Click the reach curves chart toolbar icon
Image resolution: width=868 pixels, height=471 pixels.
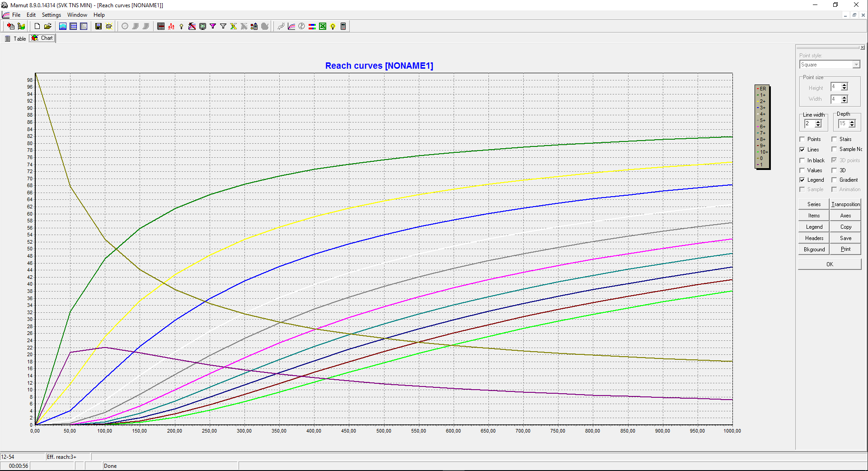pos(291,26)
